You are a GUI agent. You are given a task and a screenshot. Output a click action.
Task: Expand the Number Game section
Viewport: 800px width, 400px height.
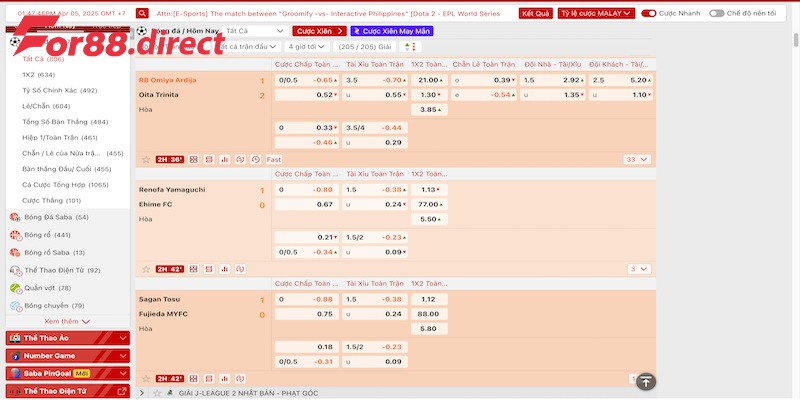click(67, 355)
